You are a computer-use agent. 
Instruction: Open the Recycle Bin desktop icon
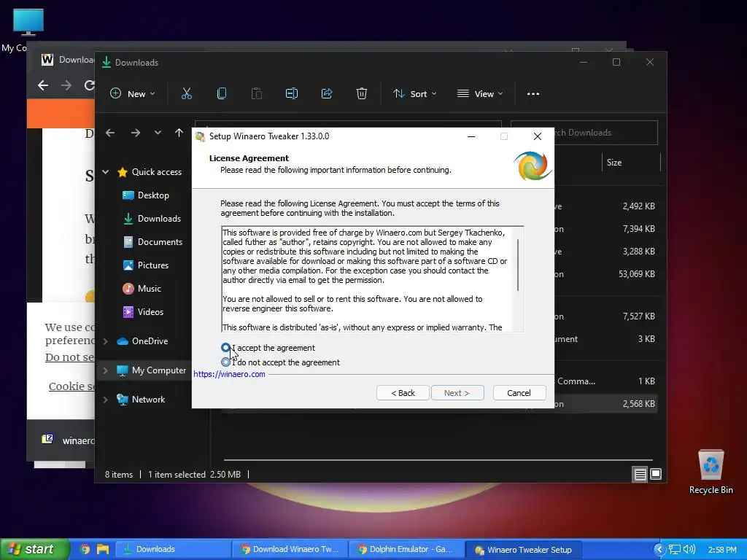[x=711, y=472]
